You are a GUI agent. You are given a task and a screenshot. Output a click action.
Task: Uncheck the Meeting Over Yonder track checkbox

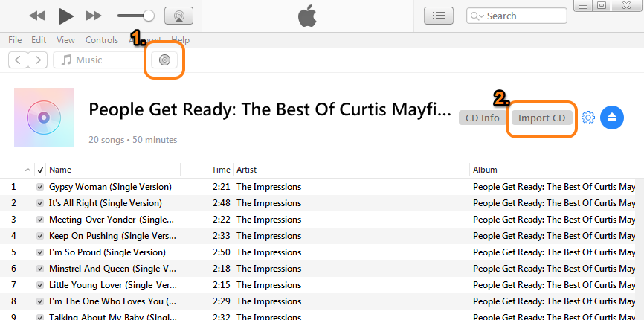coord(40,220)
